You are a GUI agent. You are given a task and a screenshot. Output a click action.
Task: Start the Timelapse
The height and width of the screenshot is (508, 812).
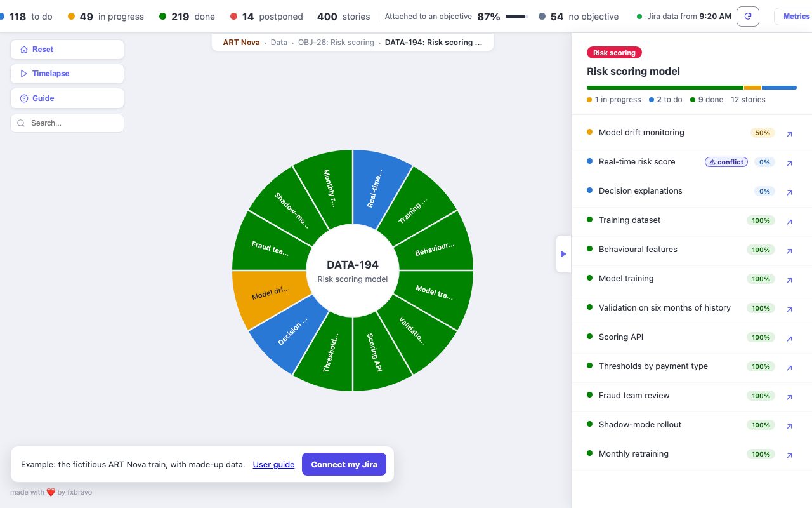(x=67, y=74)
